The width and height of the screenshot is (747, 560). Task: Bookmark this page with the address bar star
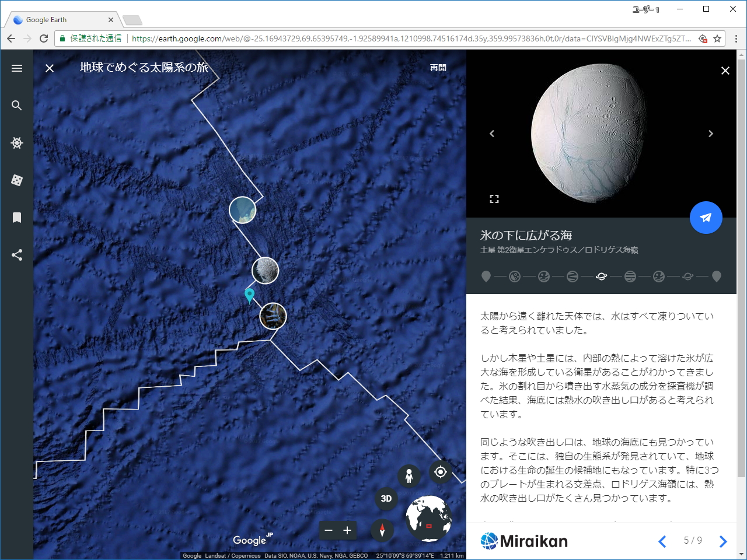pos(717,38)
